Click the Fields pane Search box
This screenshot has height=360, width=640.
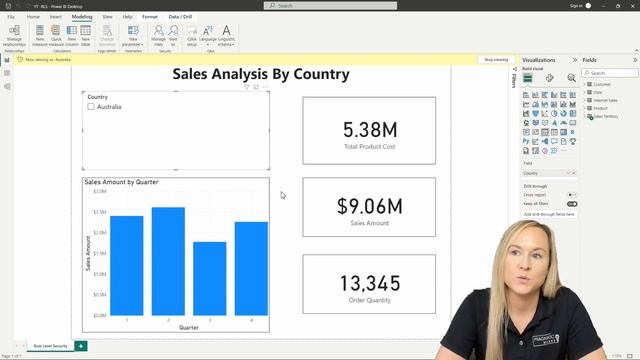[x=610, y=73]
